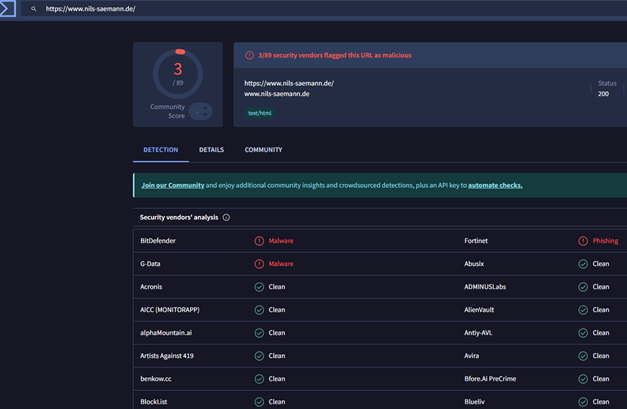Click the info icon beside Security vendors' analysis
This screenshot has height=409, width=627.
pyautogui.click(x=226, y=217)
